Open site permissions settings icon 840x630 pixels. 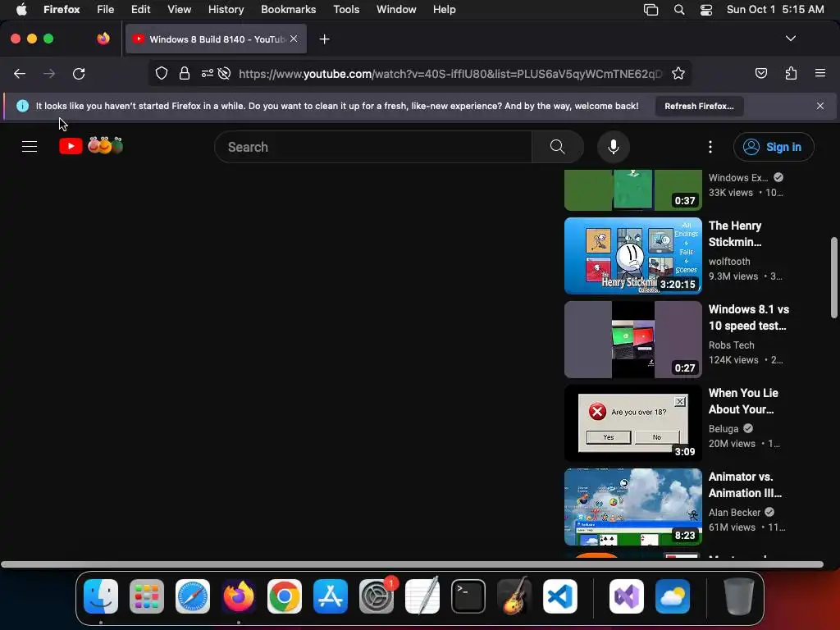(x=208, y=73)
